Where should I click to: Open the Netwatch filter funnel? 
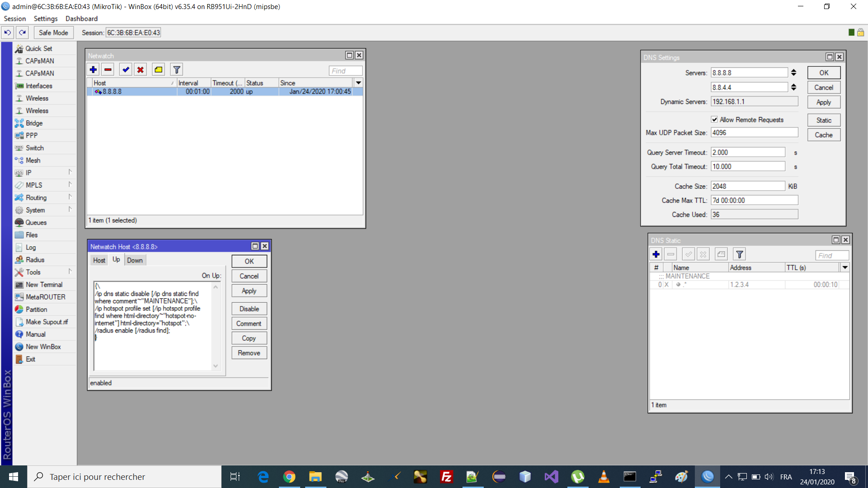pyautogui.click(x=177, y=70)
